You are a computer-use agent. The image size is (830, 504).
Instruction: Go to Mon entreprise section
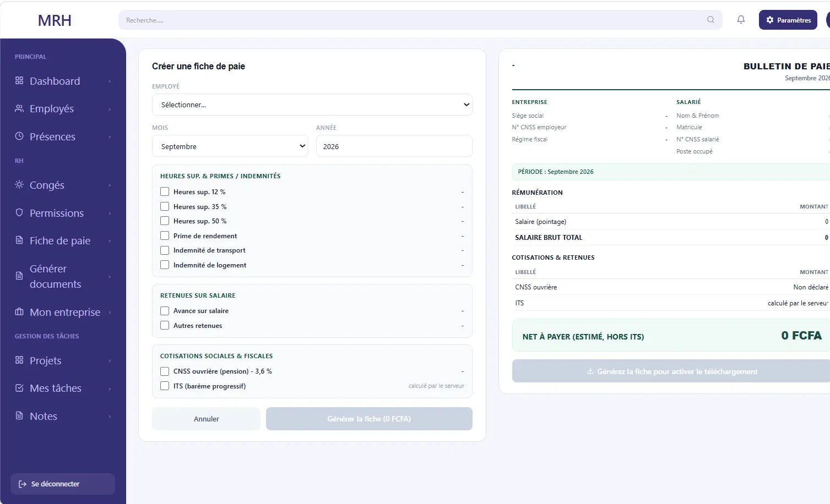tap(63, 312)
